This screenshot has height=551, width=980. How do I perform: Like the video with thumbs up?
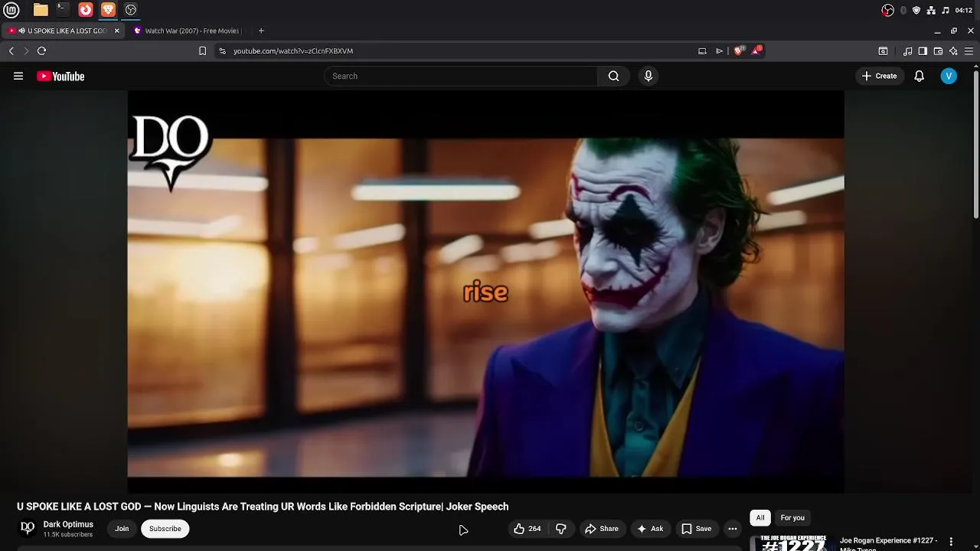click(528, 529)
